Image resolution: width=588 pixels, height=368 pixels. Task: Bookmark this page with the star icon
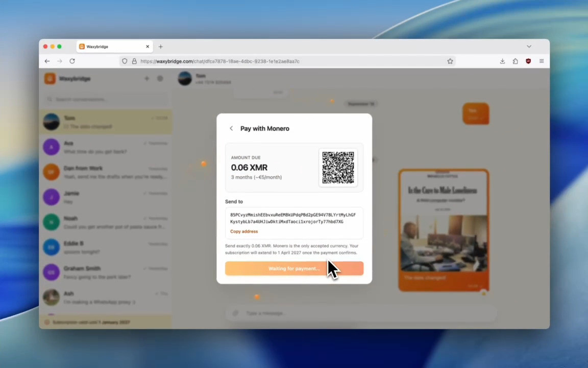(x=450, y=61)
